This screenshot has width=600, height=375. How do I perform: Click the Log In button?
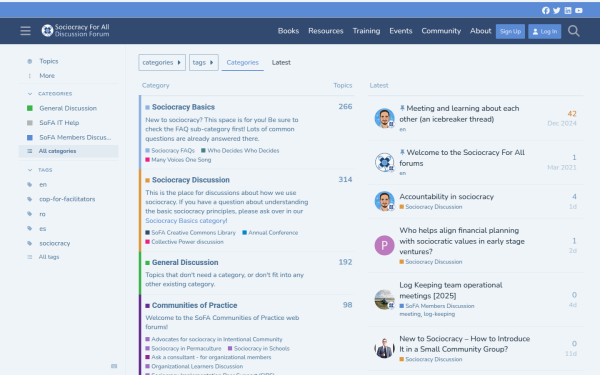(545, 31)
